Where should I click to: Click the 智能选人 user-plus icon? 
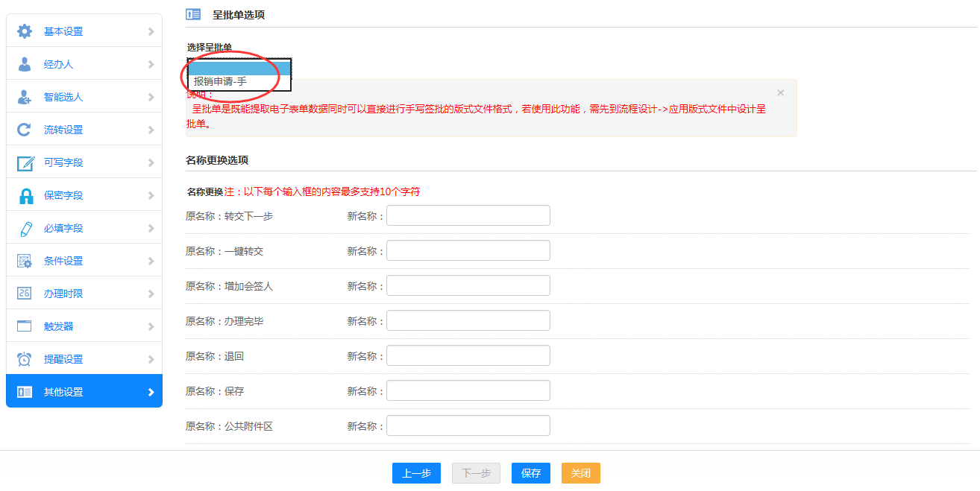click(x=25, y=97)
